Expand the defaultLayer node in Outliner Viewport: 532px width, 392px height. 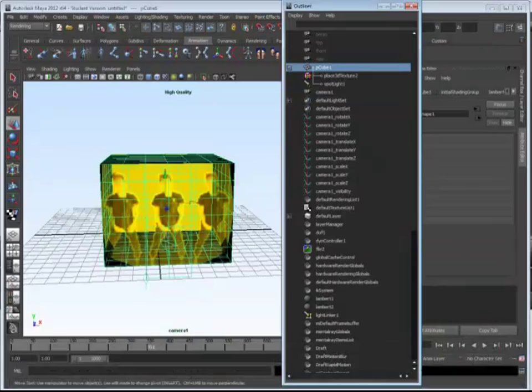tap(289, 216)
